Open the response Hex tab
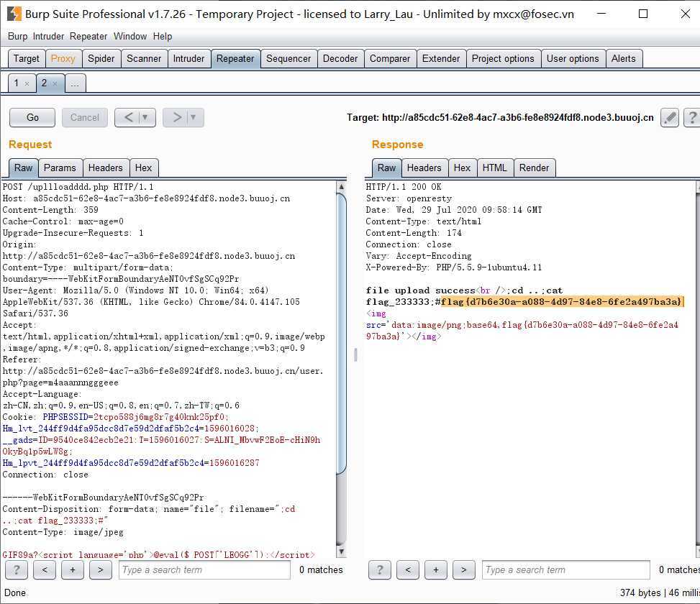The width and height of the screenshot is (700, 604). coord(462,168)
